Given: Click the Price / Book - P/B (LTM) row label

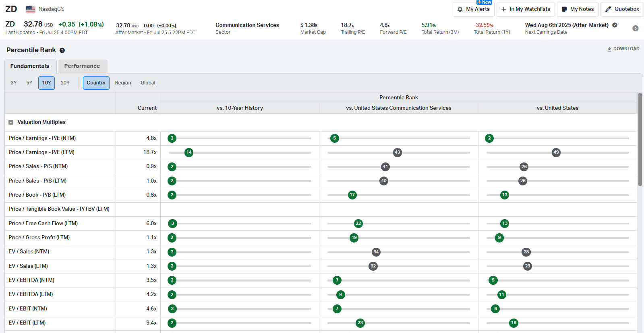Looking at the screenshot, I should click(x=37, y=195).
